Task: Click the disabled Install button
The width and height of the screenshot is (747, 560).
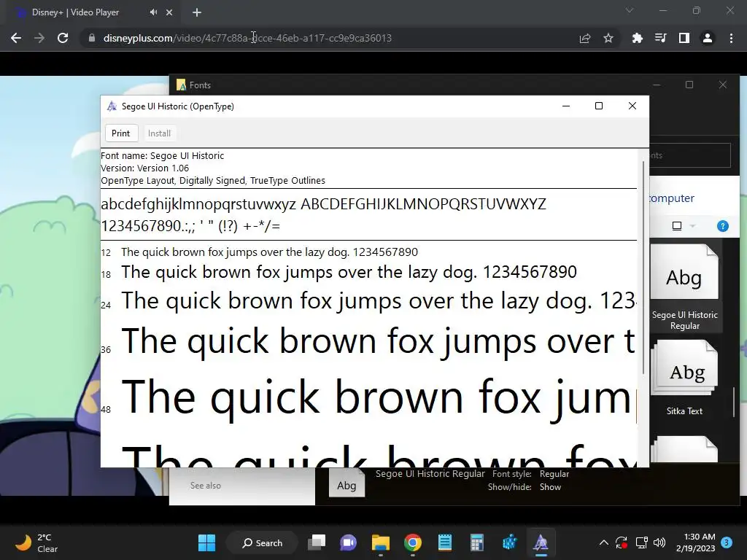Action: [x=159, y=133]
